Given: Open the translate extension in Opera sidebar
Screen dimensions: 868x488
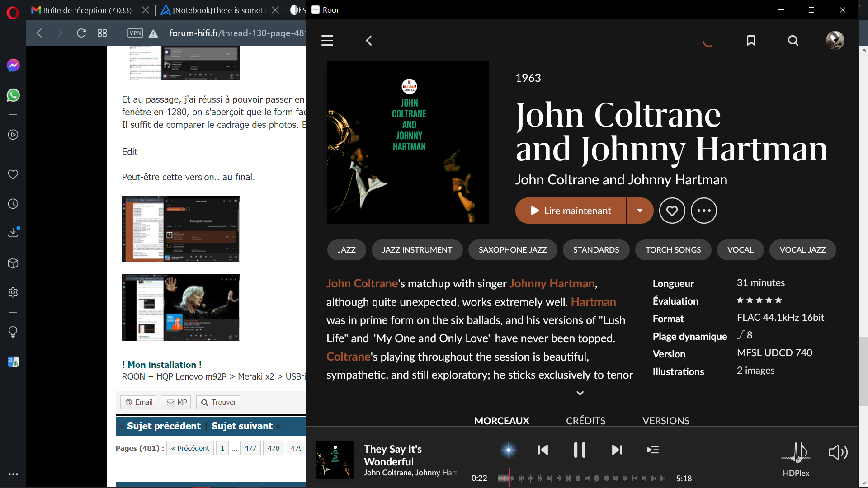Looking at the screenshot, I should [x=13, y=362].
